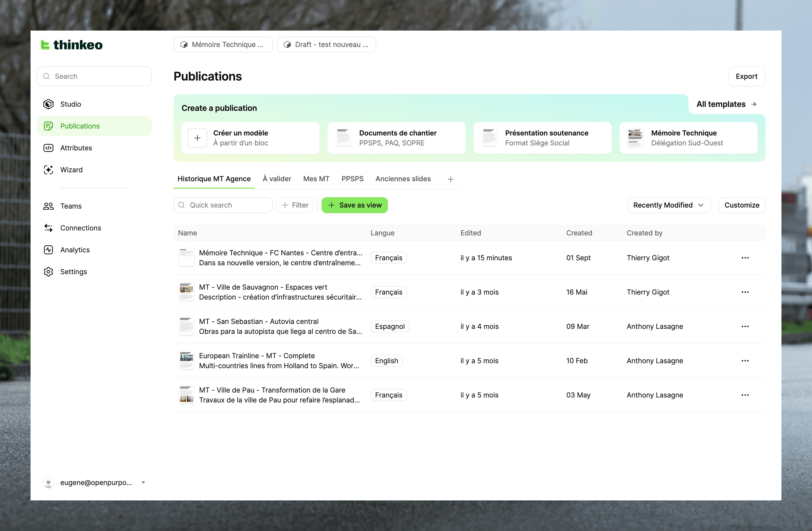Screen dimensions: 812x531
Task: Open the Ville de Sauvagnon thumbnail
Action: pyautogui.click(x=187, y=292)
